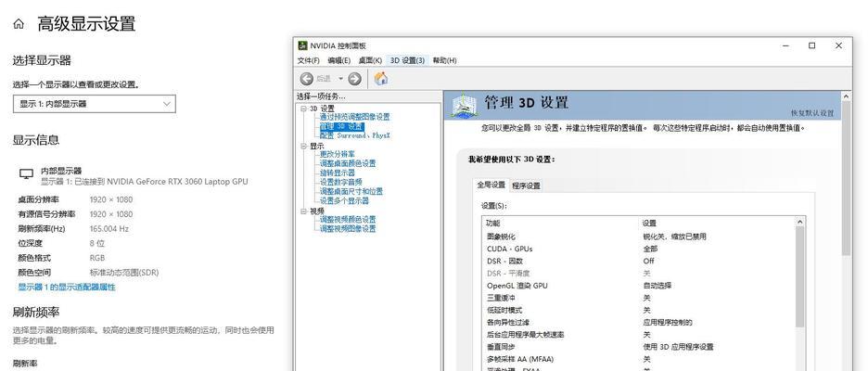
Task: Open the 帮助(H) menu
Action: 444,60
